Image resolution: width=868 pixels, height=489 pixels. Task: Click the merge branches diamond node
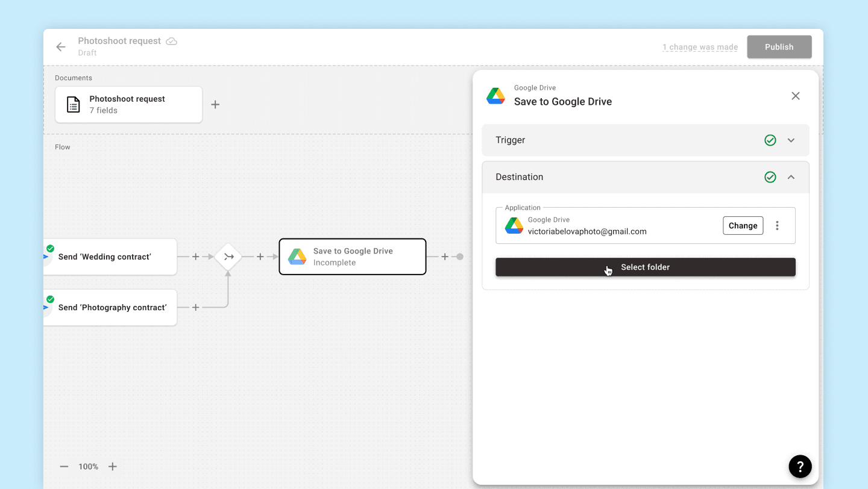228,257
